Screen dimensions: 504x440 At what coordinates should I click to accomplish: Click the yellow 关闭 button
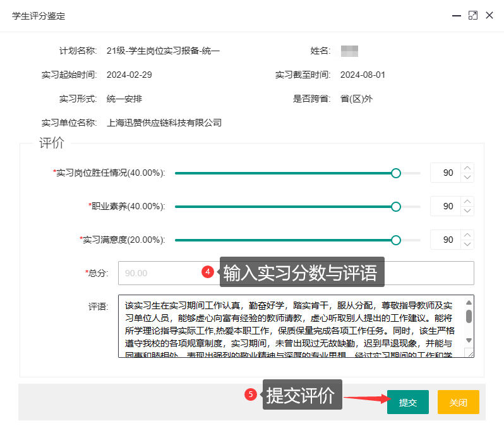(458, 402)
